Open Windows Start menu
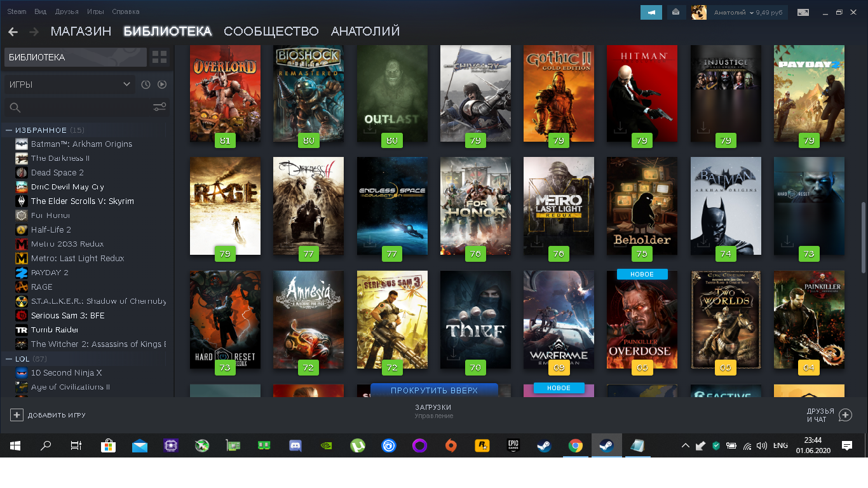868x488 pixels. click(x=15, y=446)
